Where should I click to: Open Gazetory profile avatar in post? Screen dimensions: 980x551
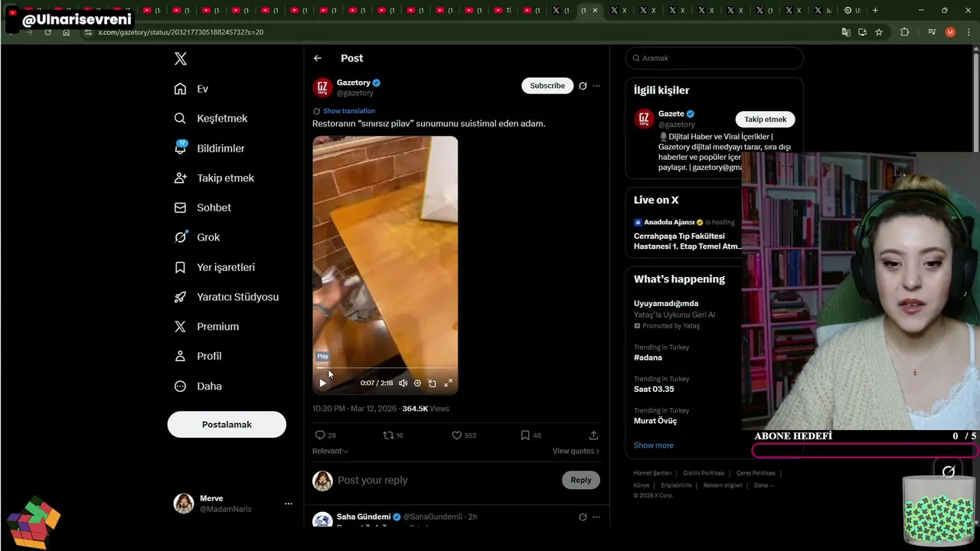322,87
